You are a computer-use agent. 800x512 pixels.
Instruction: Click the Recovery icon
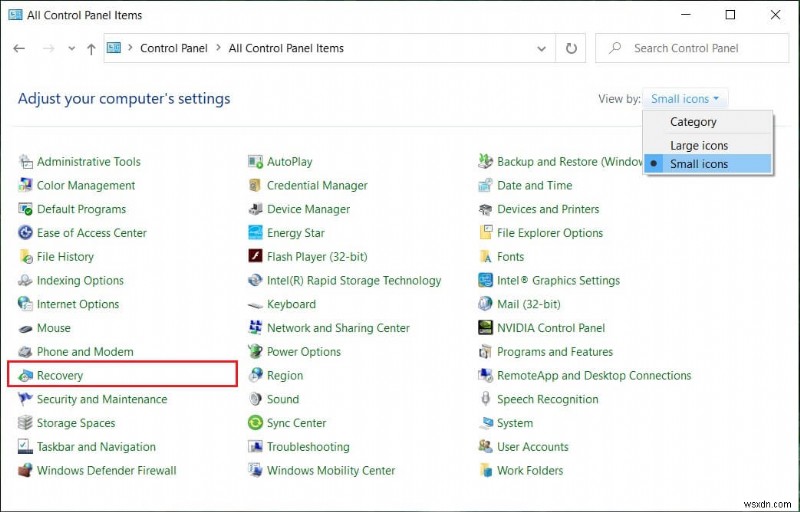[x=26, y=375]
